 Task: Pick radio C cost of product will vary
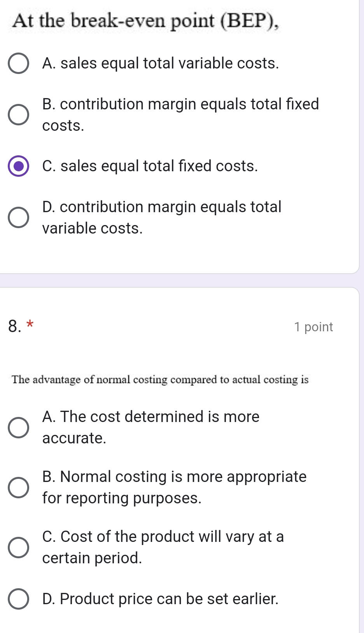18,547
